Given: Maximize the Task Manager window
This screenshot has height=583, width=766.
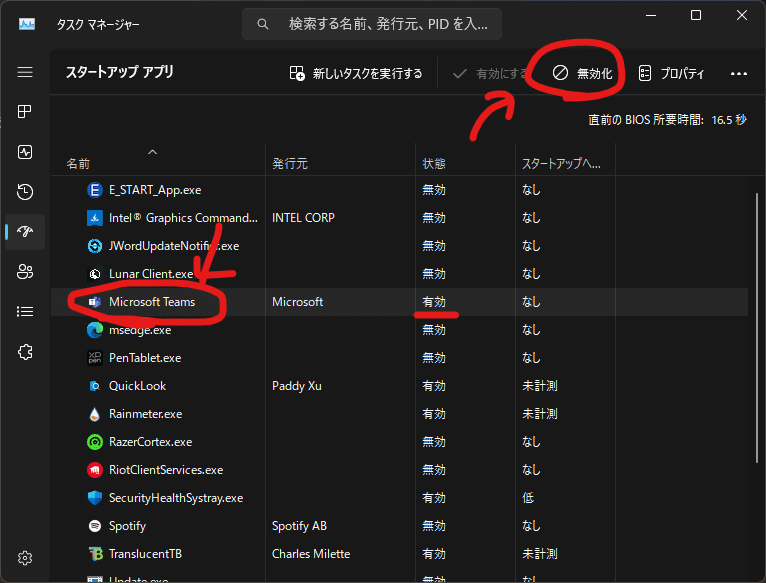Looking at the screenshot, I should pos(696,16).
